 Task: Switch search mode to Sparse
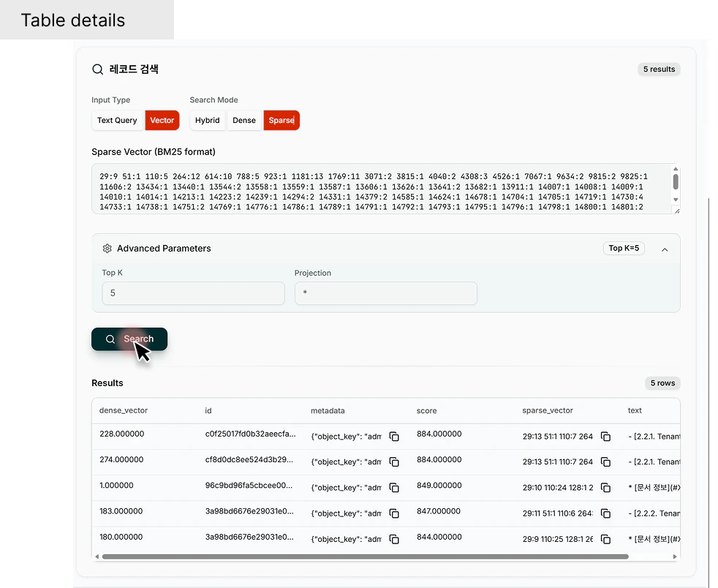point(281,121)
